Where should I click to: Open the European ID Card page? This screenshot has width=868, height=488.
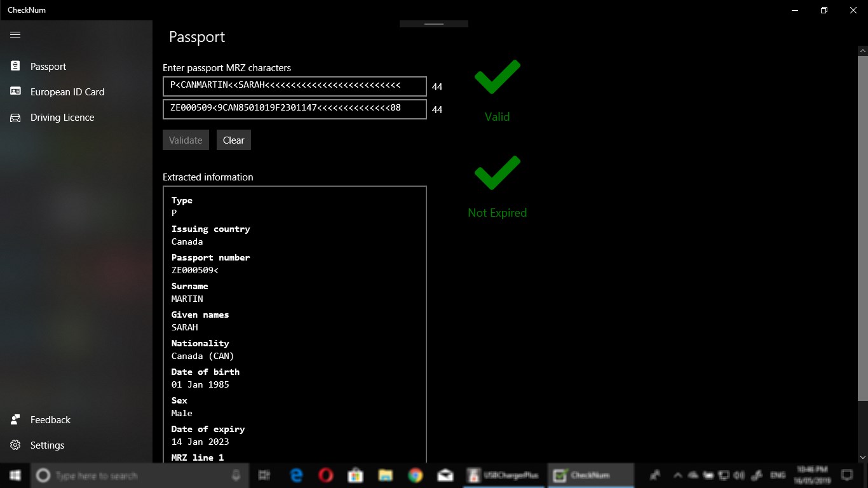click(76, 91)
